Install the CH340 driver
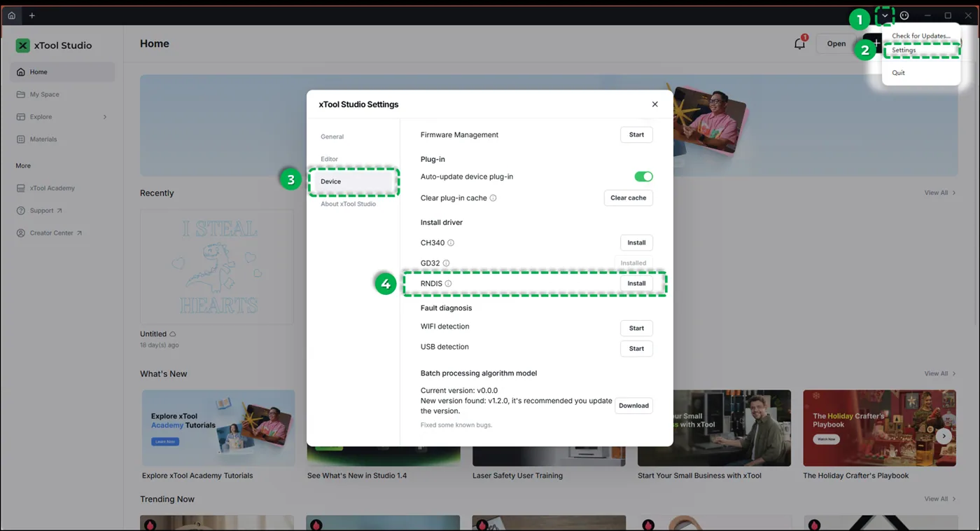 click(x=636, y=242)
